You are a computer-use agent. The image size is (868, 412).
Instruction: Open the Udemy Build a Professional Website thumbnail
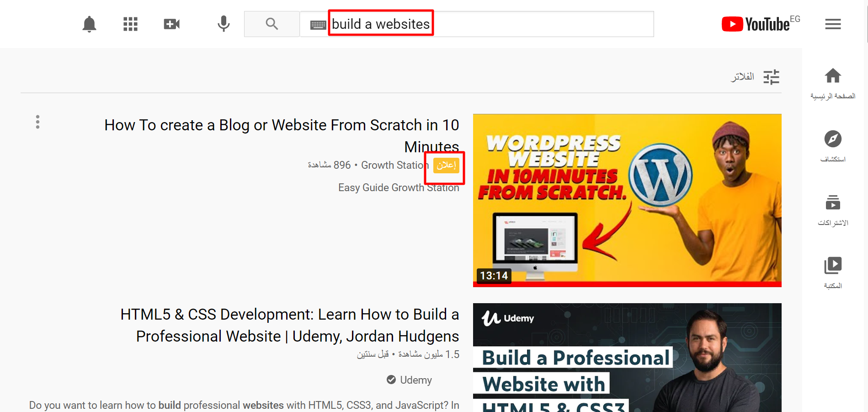click(x=627, y=358)
